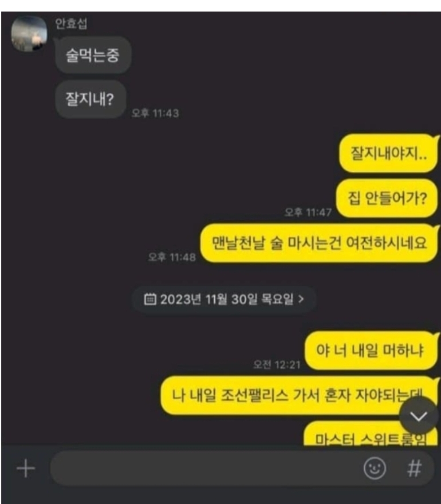Click the 안효섭 sender name

[71, 23]
